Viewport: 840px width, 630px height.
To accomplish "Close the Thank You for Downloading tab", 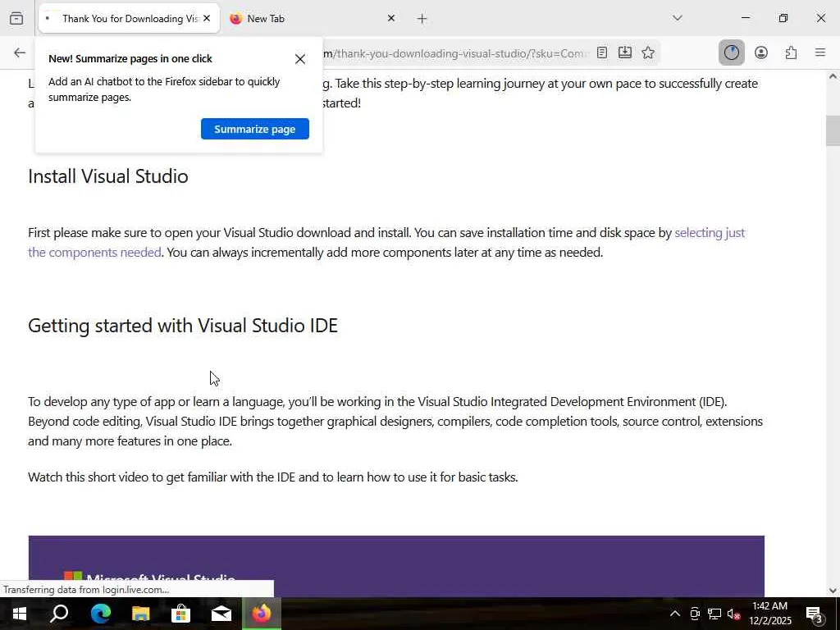I will pyautogui.click(x=207, y=18).
